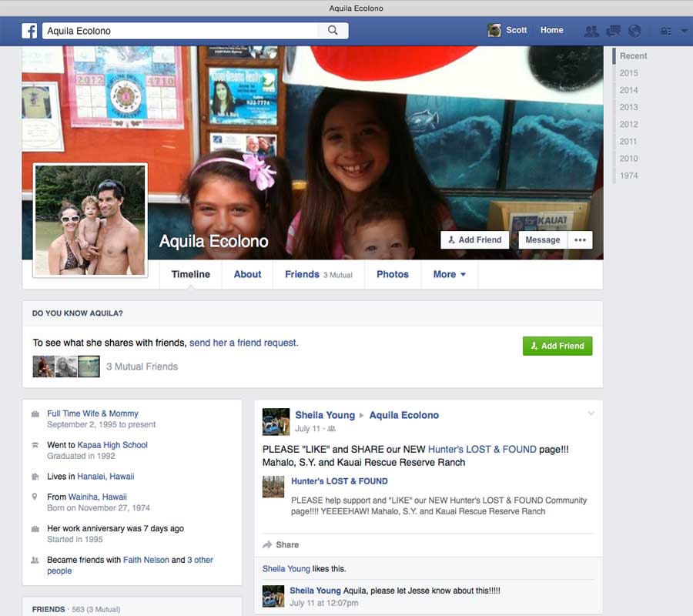Jump to 2015 in timeline sidebar

(628, 73)
